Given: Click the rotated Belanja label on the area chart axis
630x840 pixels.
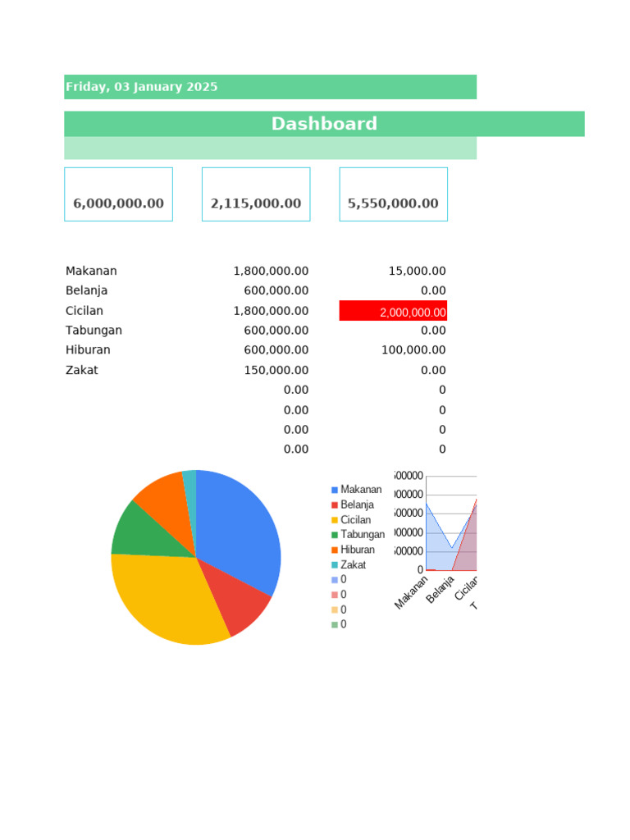Looking at the screenshot, I should tap(440, 589).
